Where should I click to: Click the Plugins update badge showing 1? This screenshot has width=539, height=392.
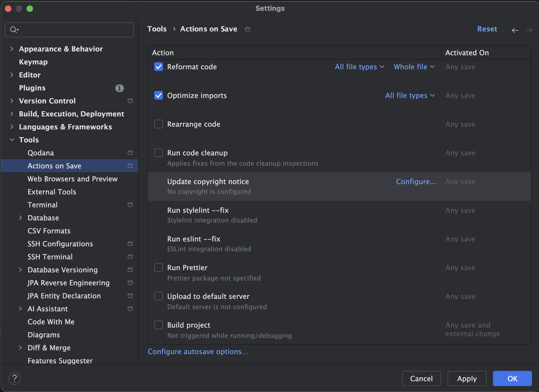tap(119, 88)
